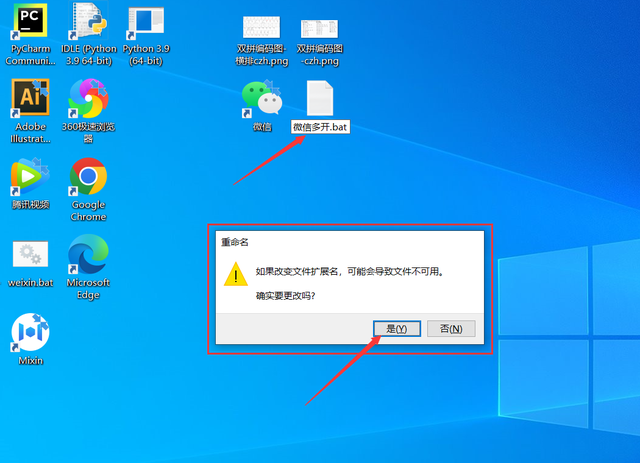Screen dimensions: 640x463
Task: Confirm rename with 是(Y) button
Action: [x=397, y=328]
